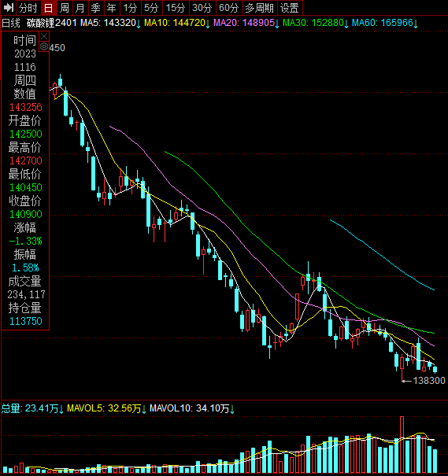Click the yellow MA10: 144720 label
This screenshot has width=448, height=476.
click(177, 23)
